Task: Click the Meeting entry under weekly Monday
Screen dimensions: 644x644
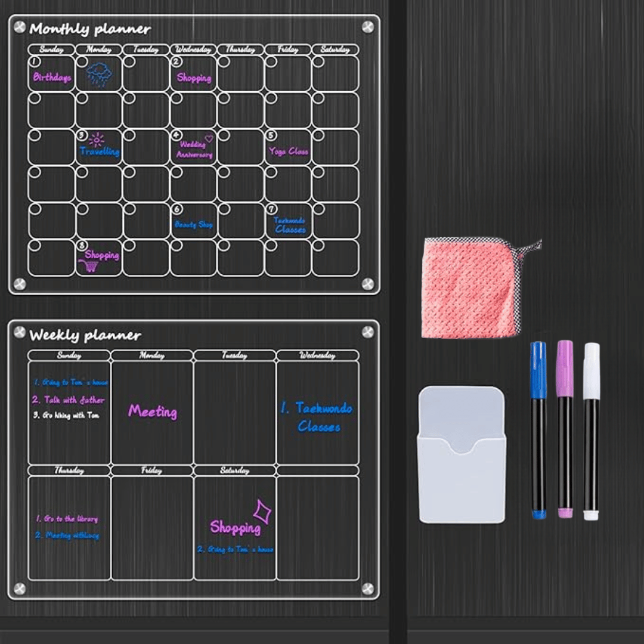Action: [x=153, y=411]
